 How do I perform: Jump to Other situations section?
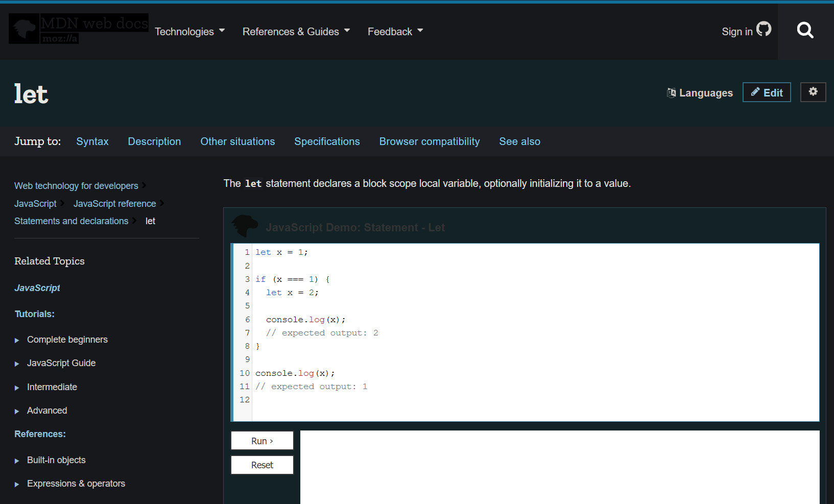click(237, 141)
